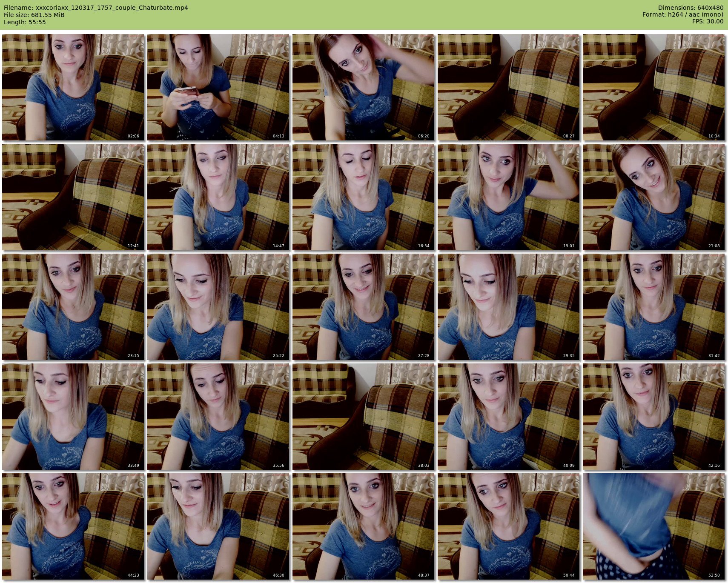Select the thumbnail timestamped 12:41

point(73,197)
